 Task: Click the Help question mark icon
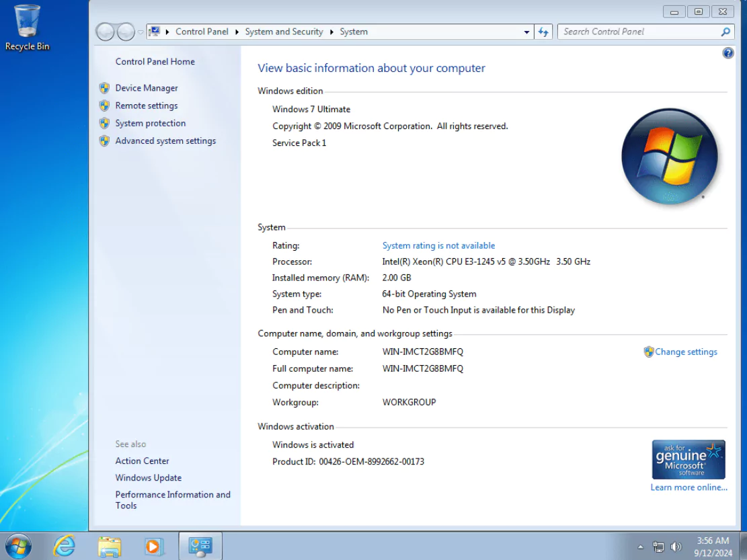tap(728, 52)
